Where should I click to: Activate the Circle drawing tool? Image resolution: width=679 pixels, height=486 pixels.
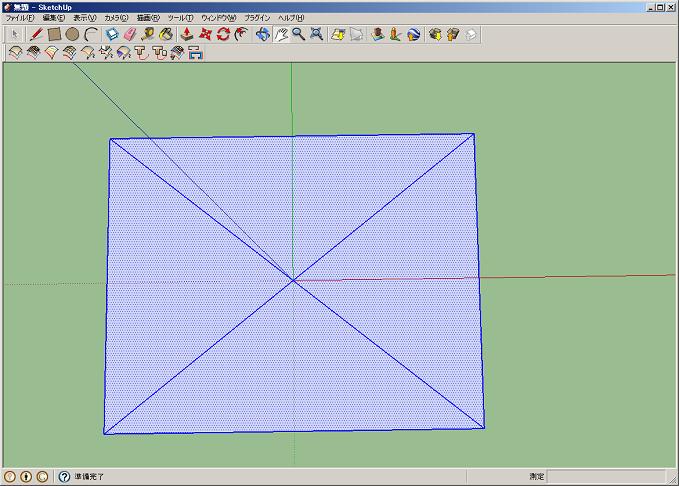coord(72,34)
